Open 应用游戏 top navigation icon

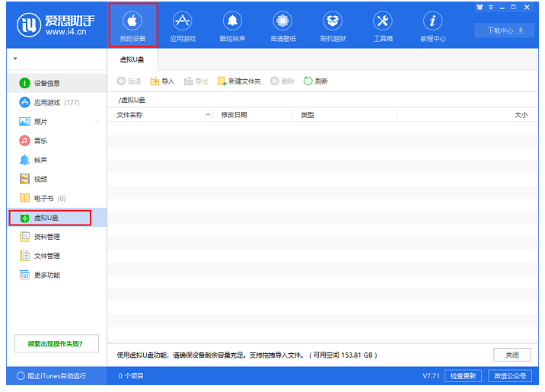click(182, 25)
